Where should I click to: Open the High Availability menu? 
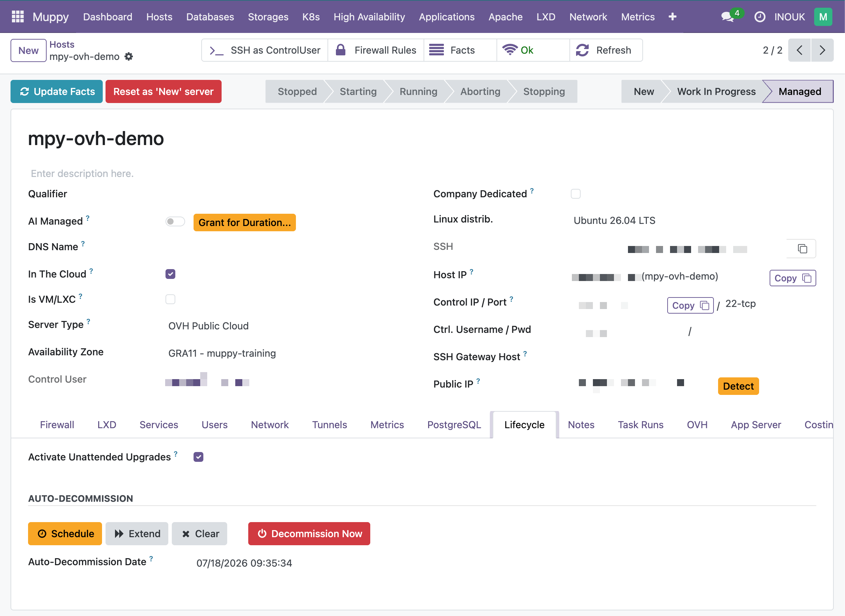tap(369, 17)
